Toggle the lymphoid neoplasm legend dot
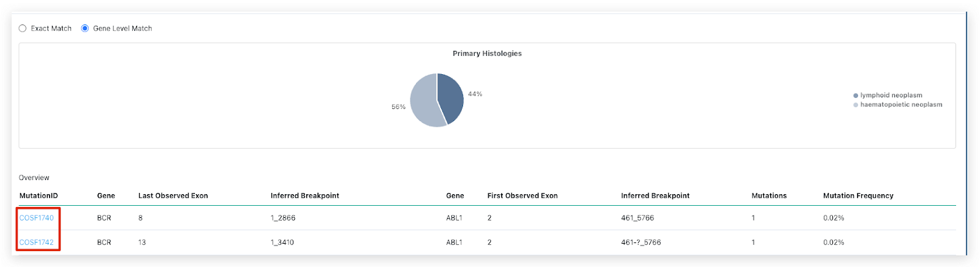Screen dimensions: 980x267 coord(856,96)
